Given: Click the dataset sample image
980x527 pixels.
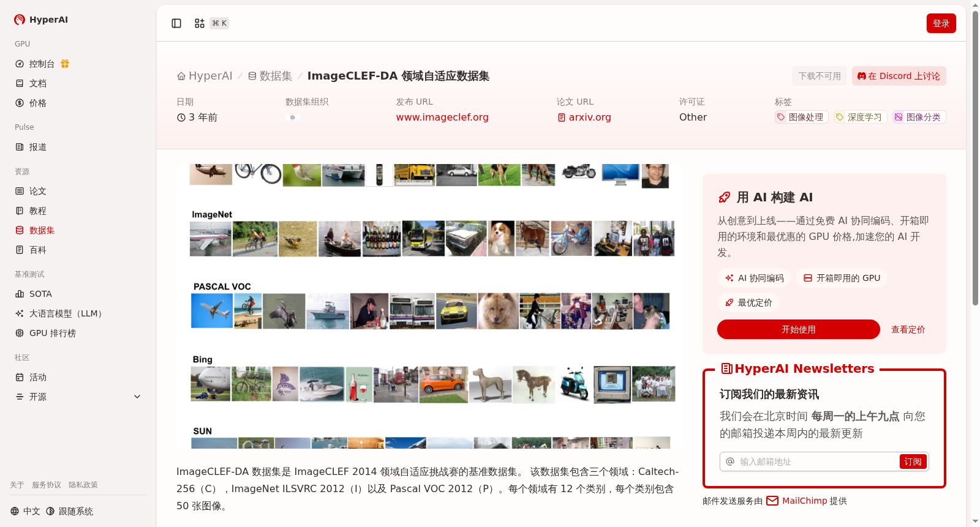Looking at the screenshot, I should tap(429, 306).
